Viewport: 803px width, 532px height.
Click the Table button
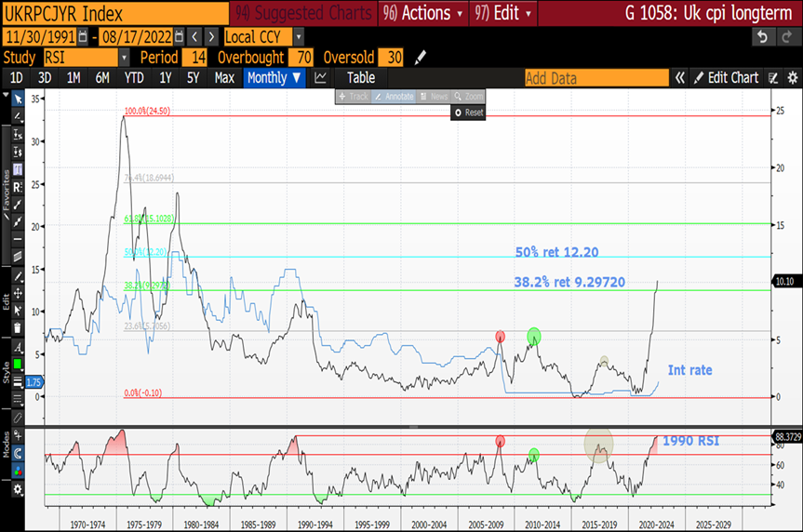coord(361,78)
